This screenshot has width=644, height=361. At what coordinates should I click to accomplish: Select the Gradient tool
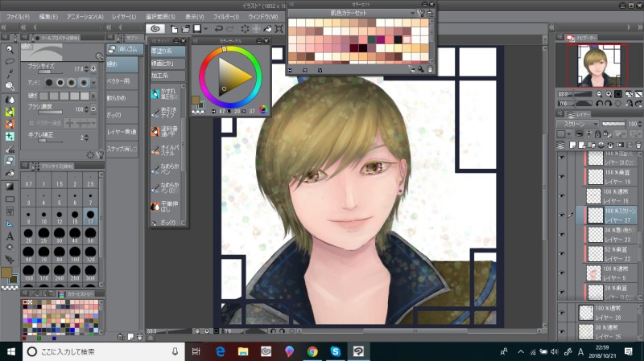[x=10, y=187]
